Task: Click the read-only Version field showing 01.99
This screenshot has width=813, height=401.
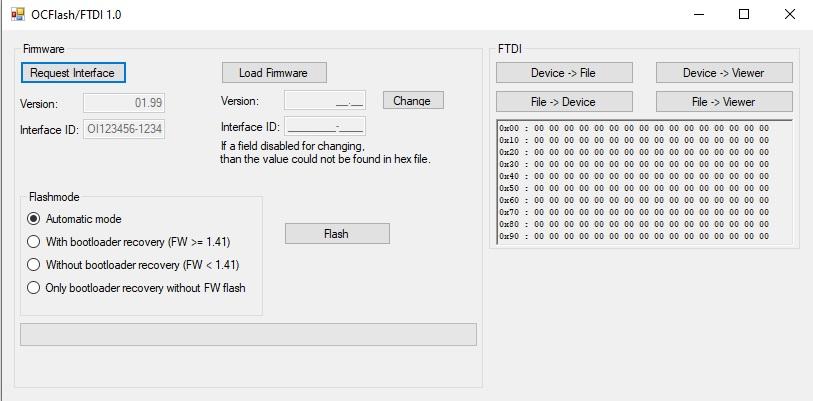Action: (x=124, y=102)
